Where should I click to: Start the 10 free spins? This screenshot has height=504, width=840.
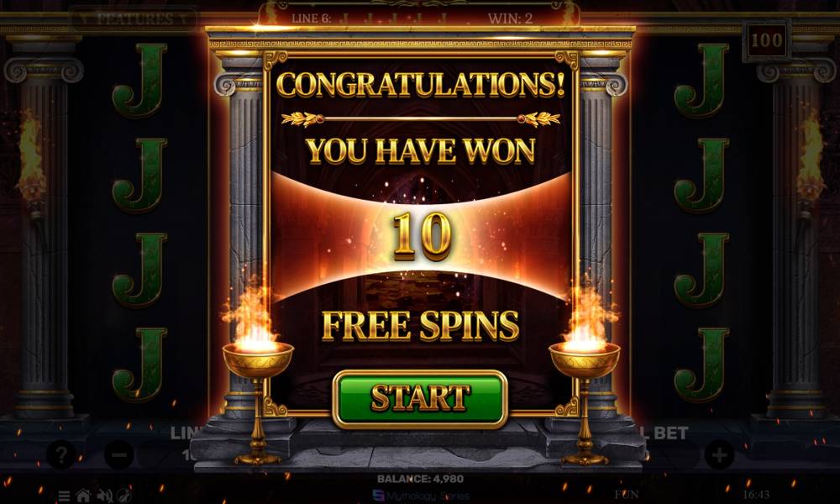[419, 400]
